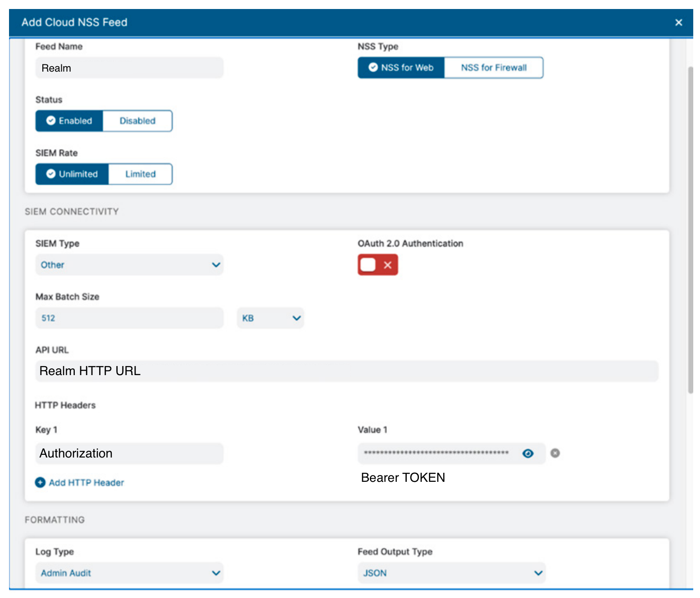
Task: Open the Feed Output Type dropdown showing JSON
Action: click(451, 573)
